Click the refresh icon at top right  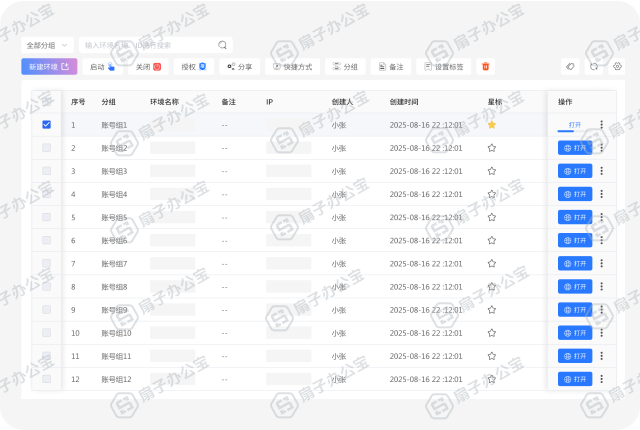click(594, 67)
